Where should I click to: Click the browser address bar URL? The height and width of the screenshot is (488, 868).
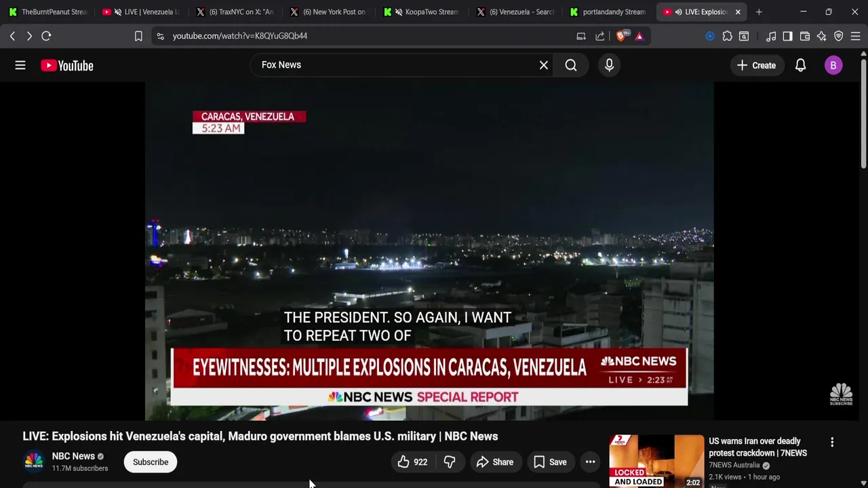pos(240,36)
